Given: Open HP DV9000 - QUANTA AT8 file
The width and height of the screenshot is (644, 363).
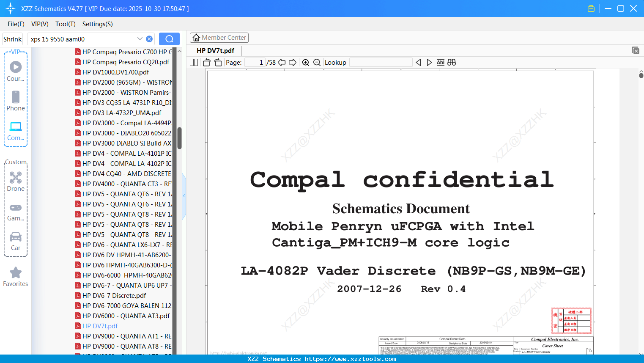Looking at the screenshot, I should coord(123,346).
